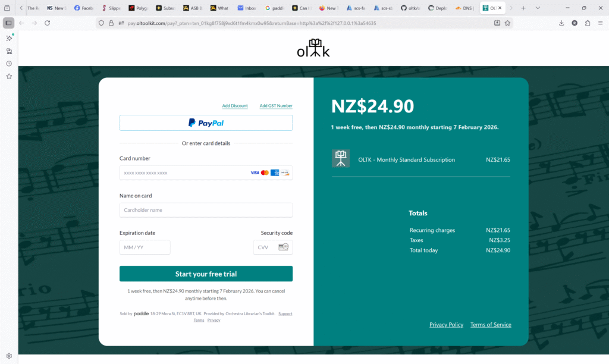Click the OLTK logo at page top
This screenshot has height=364, width=609.
click(x=313, y=48)
